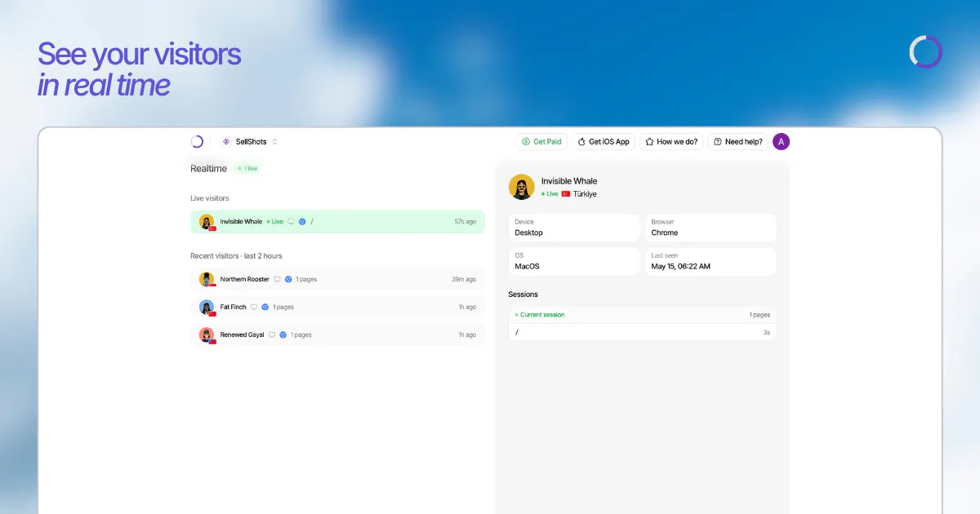Click the SellShots site icon

226,141
